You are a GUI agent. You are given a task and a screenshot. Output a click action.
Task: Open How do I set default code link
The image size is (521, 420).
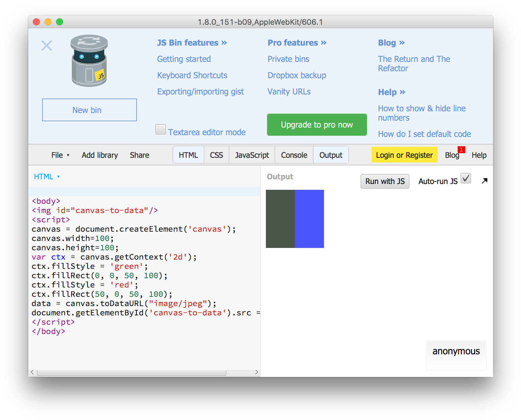click(x=425, y=134)
